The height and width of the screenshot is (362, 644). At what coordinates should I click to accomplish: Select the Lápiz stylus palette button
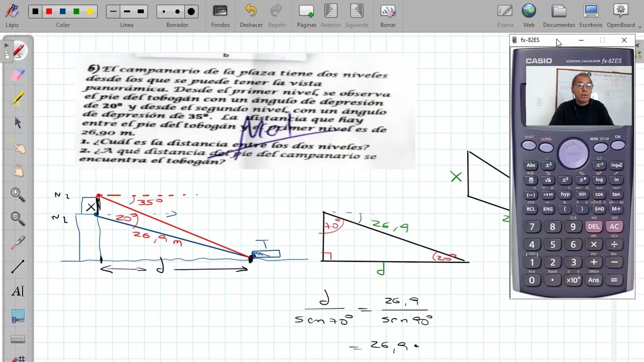point(12,15)
